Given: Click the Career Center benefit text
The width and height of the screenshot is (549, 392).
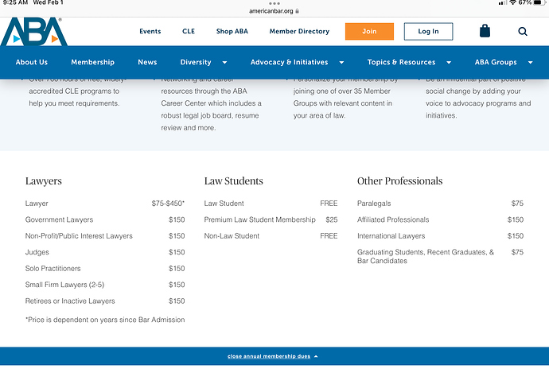Looking at the screenshot, I should click(211, 103).
